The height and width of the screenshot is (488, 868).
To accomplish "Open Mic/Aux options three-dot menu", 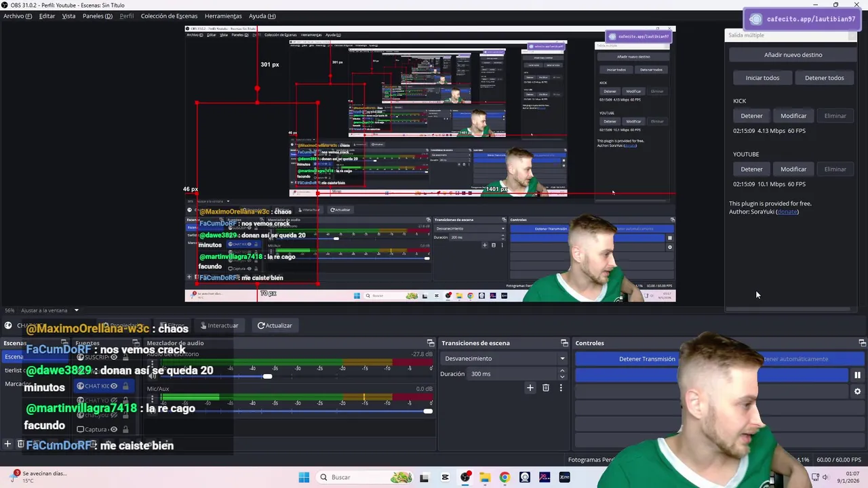I will coord(152,400).
